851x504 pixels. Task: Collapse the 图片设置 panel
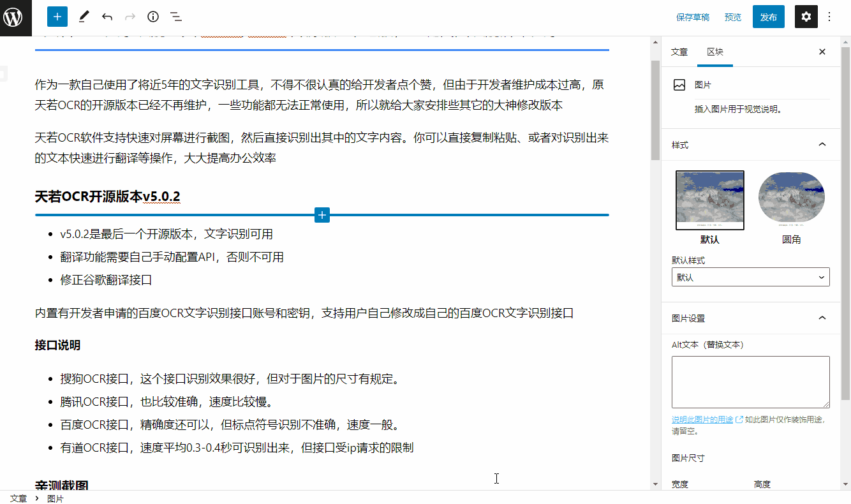(x=750, y=318)
